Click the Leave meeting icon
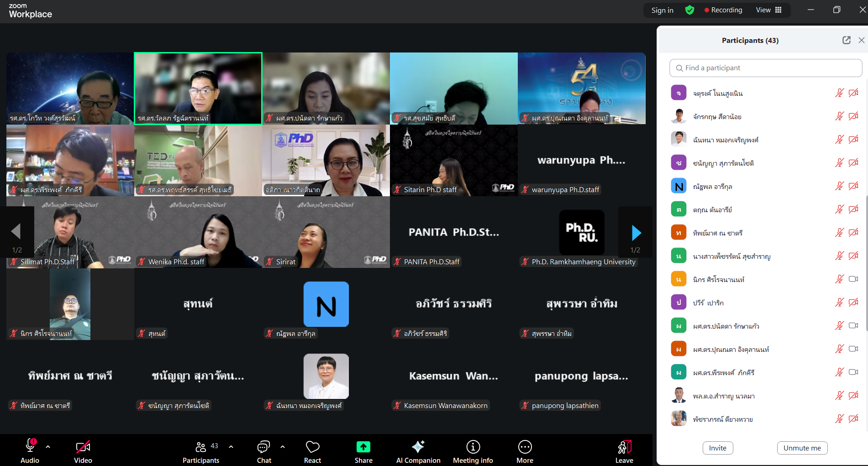This screenshot has width=868, height=466. 624,447
